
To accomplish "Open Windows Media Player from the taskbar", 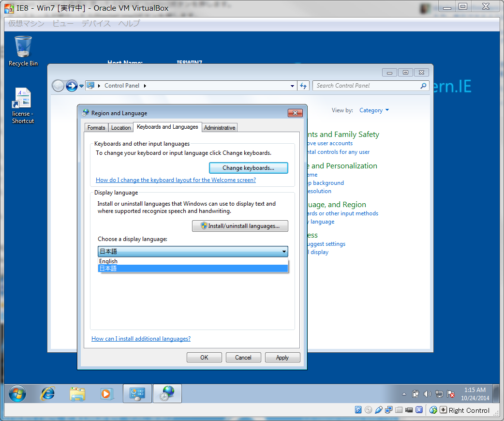I will 106,394.
